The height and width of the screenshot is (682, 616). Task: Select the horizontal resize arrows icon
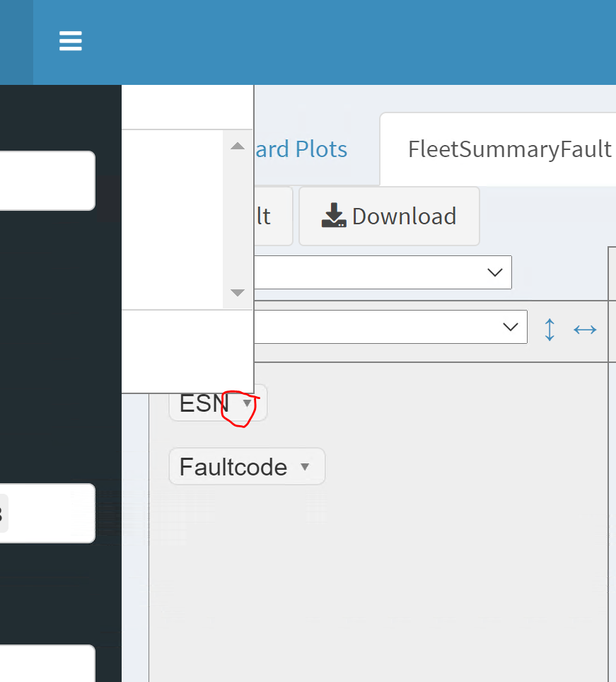[585, 329]
